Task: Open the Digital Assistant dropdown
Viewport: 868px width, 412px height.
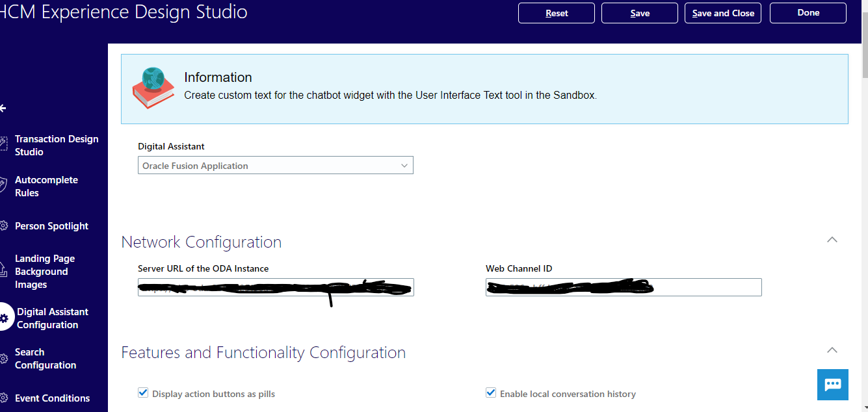Action: pyautogui.click(x=276, y=166)
